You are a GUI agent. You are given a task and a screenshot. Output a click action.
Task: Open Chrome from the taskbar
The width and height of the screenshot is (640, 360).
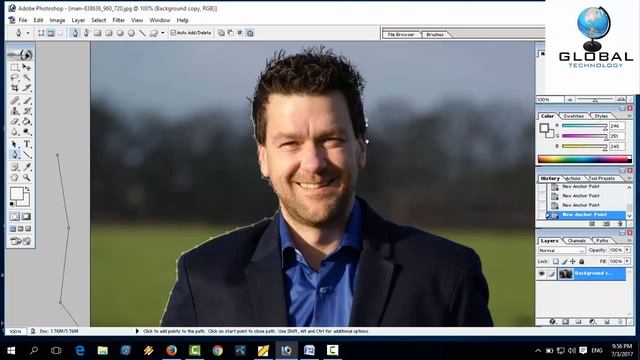pyautogui.click(x=218, y=350)
